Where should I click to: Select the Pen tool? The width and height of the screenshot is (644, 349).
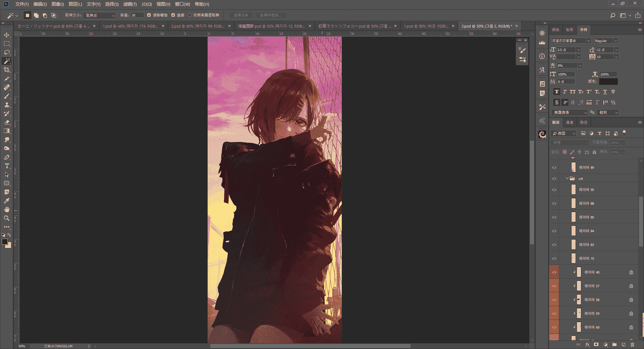(7, 157)
